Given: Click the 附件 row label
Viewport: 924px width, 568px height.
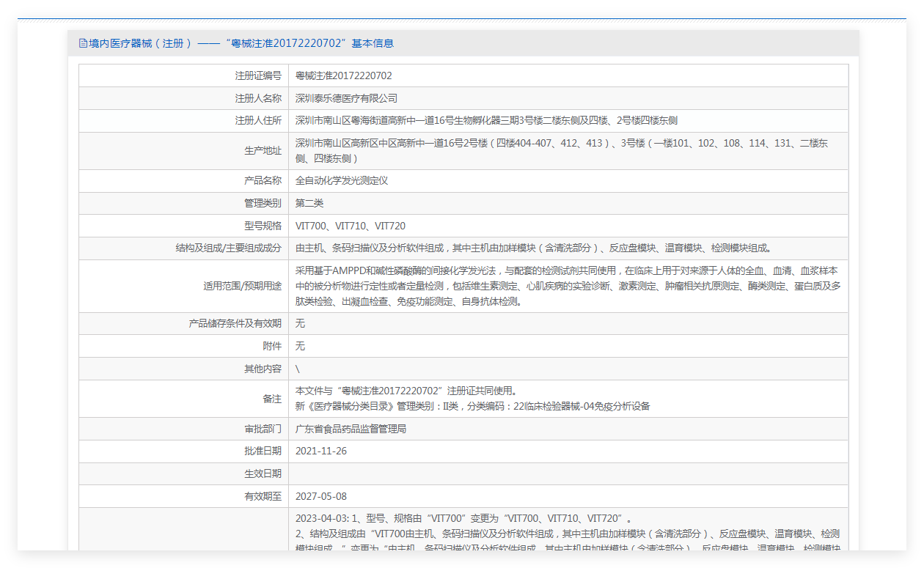Looking at the screenshot, I should tap(272, 346).
